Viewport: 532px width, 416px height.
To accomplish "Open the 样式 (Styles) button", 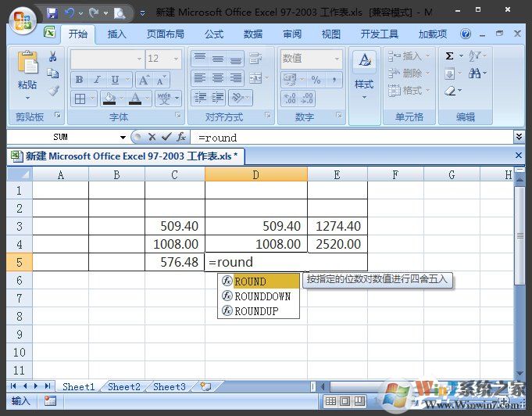I will [364, 74].
